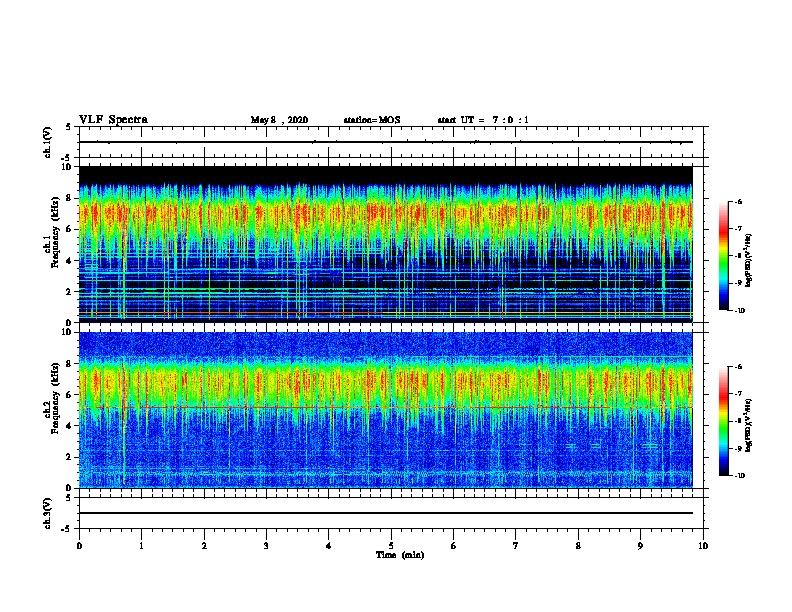The width and height of the screenshot is (792, 612).
Task: Select the ch.1 color bar 'log(PSD)' unit label
Action: click(748, 260)
